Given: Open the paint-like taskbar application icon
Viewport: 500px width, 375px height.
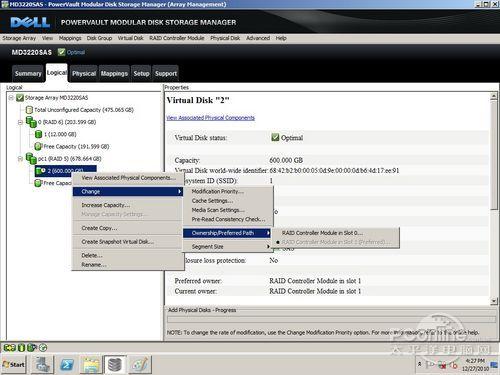Looking at the screenshot, I should (140, 365).
